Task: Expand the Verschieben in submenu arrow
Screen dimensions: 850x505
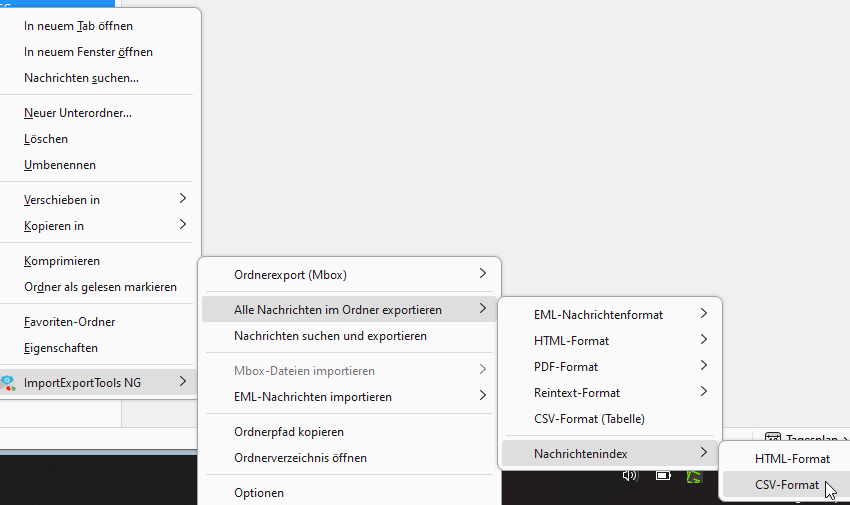Action: (x=183, y=199)
